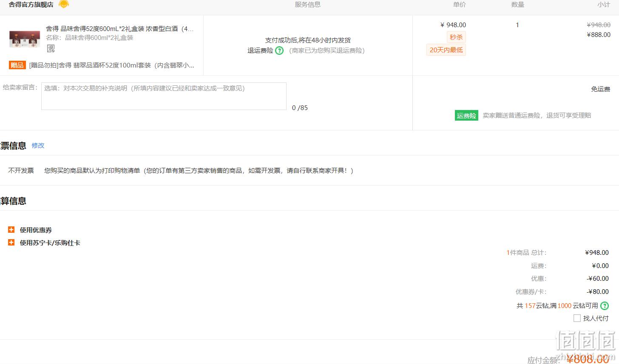The width and height of the screenshot is (619, 364).
Task: Focus the 给卖家留言 message text box
Action: point(164,96)
